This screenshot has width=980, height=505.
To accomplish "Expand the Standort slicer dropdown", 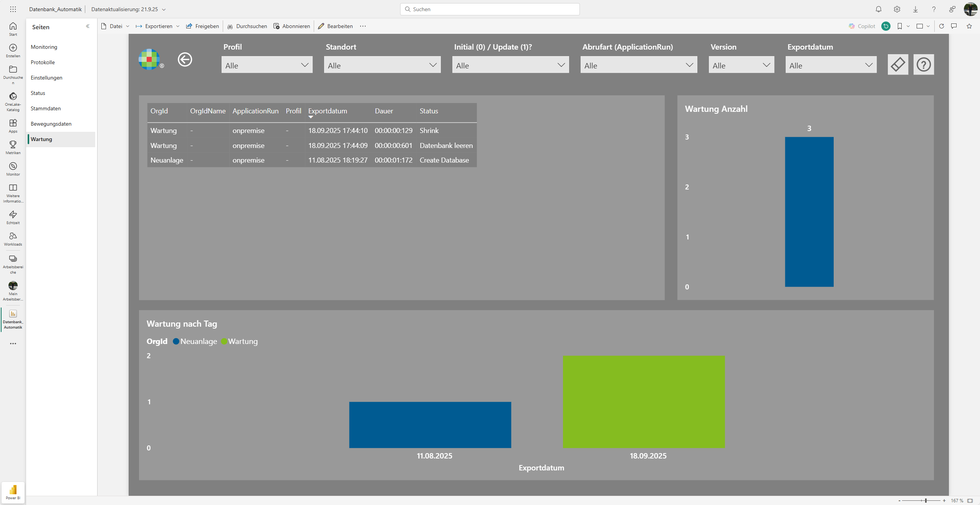I will tap(382, 65).
